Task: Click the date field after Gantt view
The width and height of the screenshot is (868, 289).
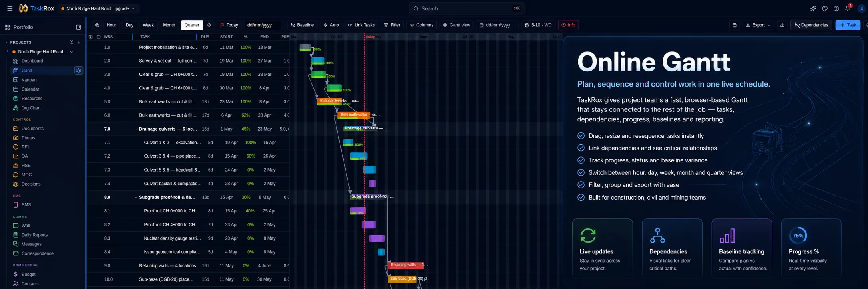Action: pyautogui.click(x=498, y=25)
